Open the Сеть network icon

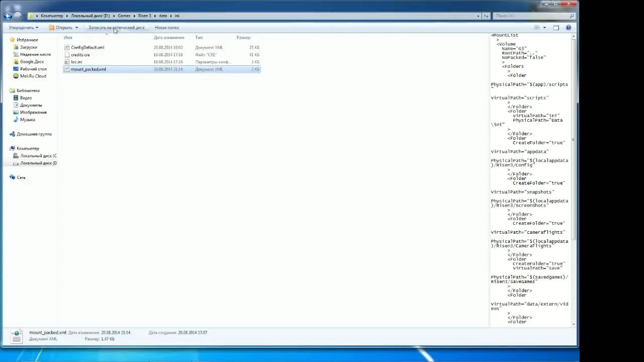coord(13,177)
